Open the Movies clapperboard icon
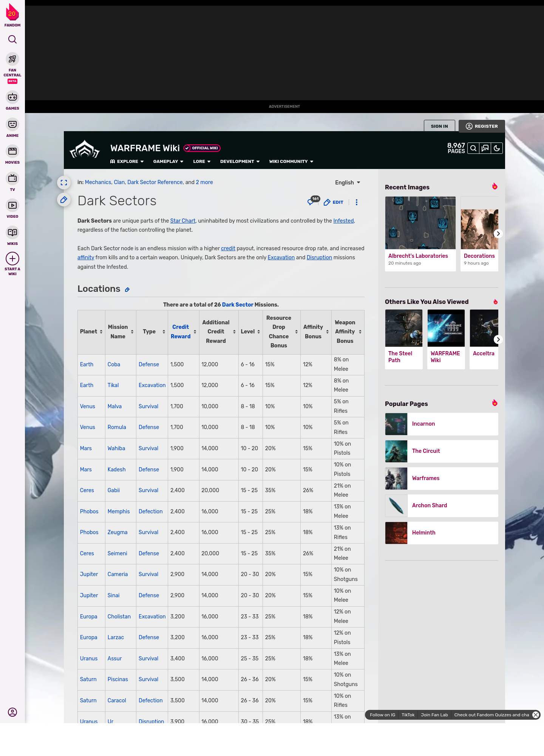 tap(12, 151)
